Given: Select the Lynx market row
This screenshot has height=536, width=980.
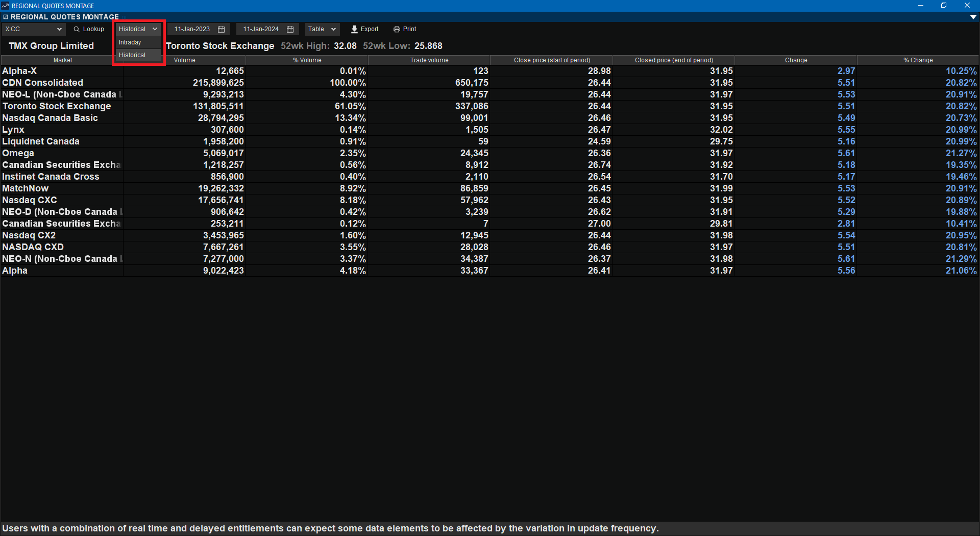Looking at the screenshot, I should [x=489, y=130].
